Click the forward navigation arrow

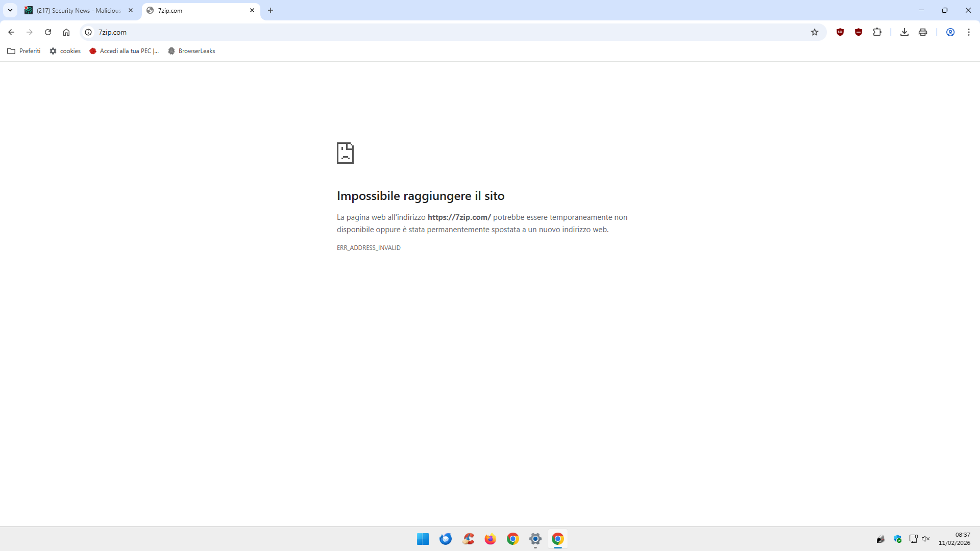point(30,32)
